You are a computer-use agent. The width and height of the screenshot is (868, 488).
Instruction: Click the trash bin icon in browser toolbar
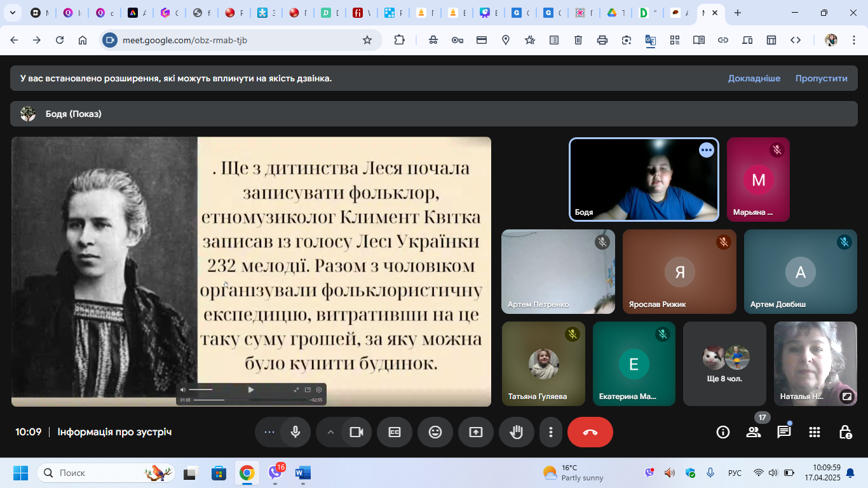click(x=578, y=40)
